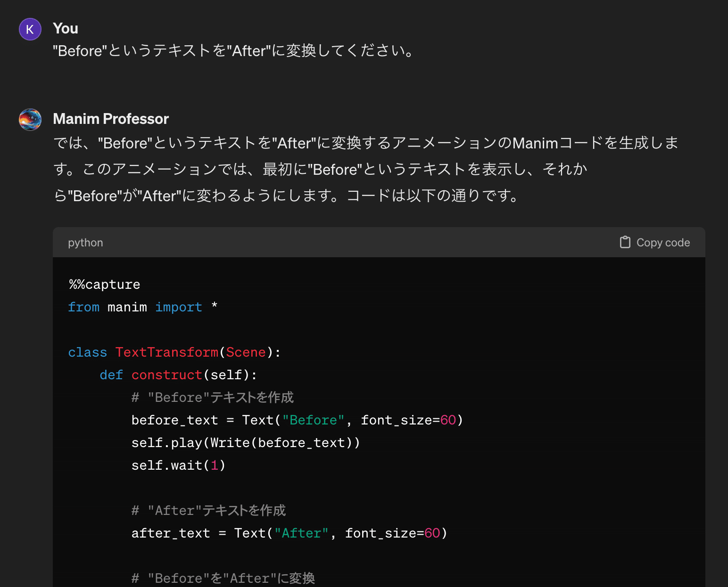
Task: Click the Manim Professor name heading
Action: 111,119
